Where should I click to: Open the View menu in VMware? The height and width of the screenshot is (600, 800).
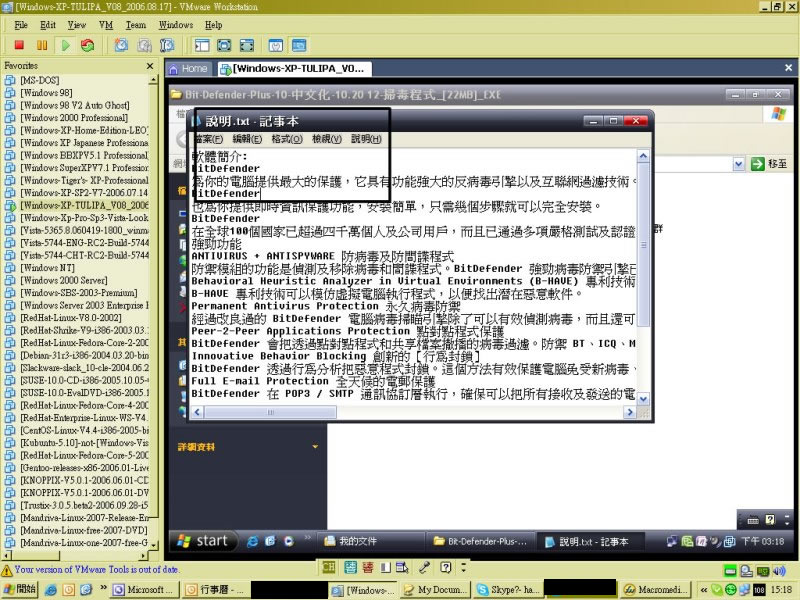(77, 24)
